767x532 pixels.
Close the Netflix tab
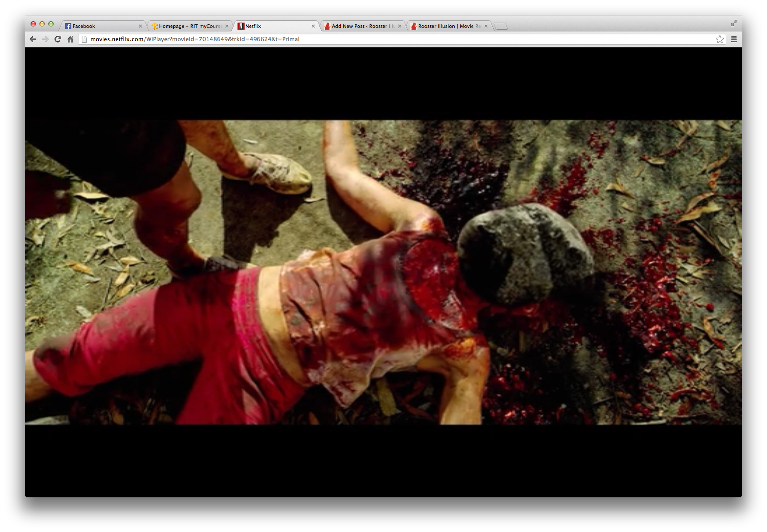(313, 26)
